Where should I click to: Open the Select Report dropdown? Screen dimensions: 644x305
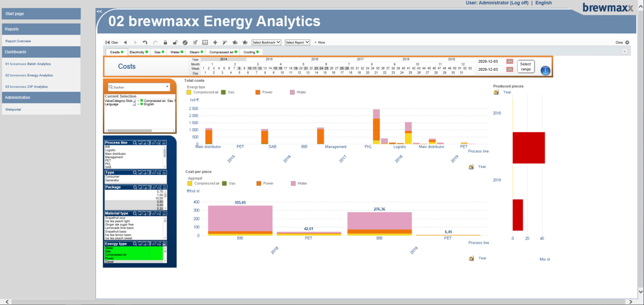click(x=298, y=42)
